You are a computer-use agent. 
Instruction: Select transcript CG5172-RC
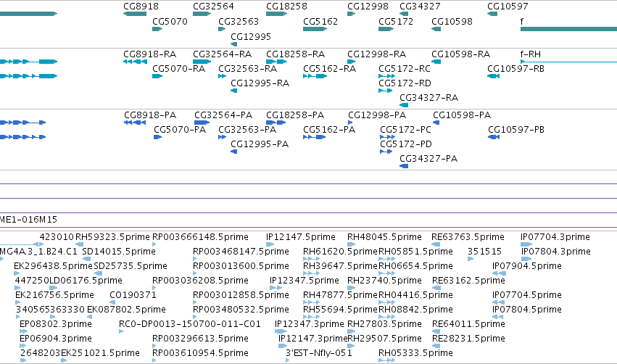(x=405, y=69)
